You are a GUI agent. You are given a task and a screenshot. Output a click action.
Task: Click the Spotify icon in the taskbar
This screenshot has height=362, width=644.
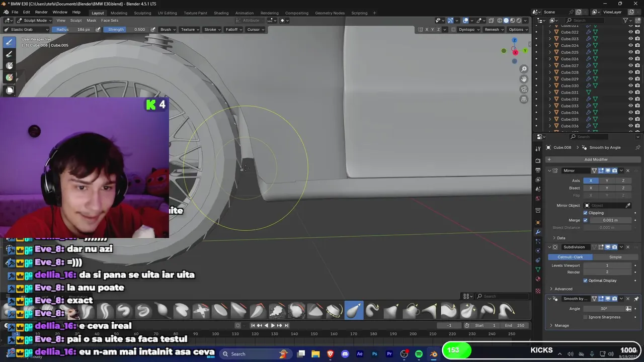419,354
